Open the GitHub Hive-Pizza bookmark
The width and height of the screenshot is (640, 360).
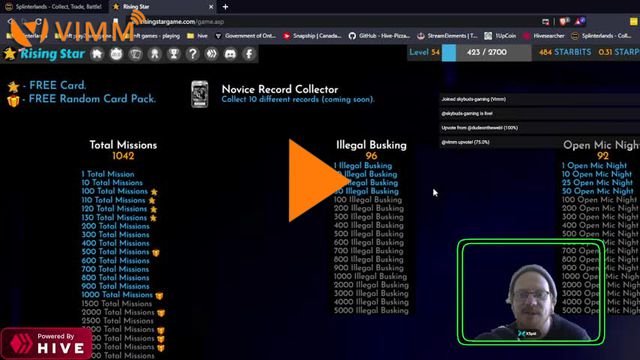coord(380,36)
